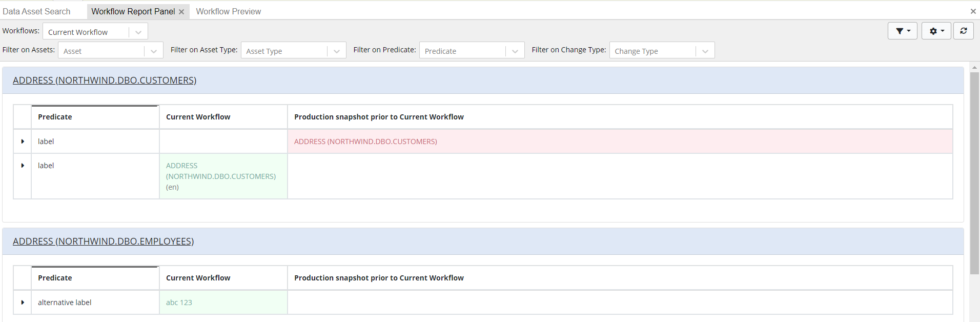Screen dimensions: 980x322
Task: Expand the alternative label row
Action: (x=23, y=303)
